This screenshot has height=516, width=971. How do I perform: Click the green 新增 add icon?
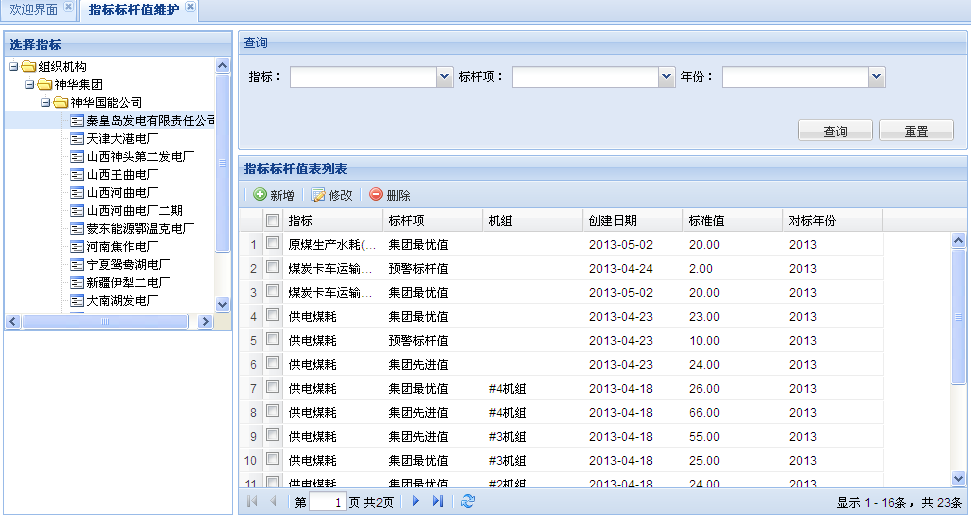[260, 195]
